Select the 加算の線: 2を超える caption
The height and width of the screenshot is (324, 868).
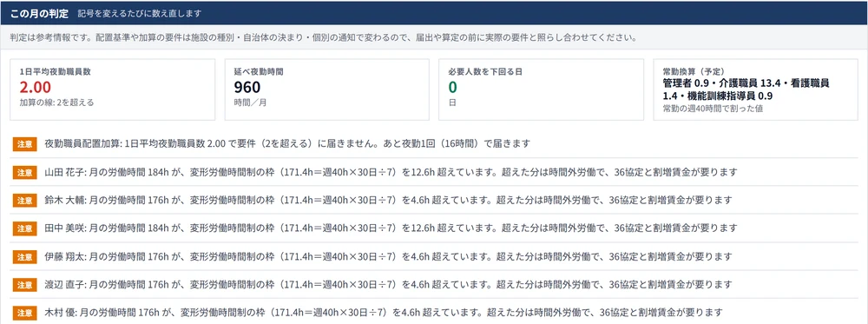[x=56, y=102]
